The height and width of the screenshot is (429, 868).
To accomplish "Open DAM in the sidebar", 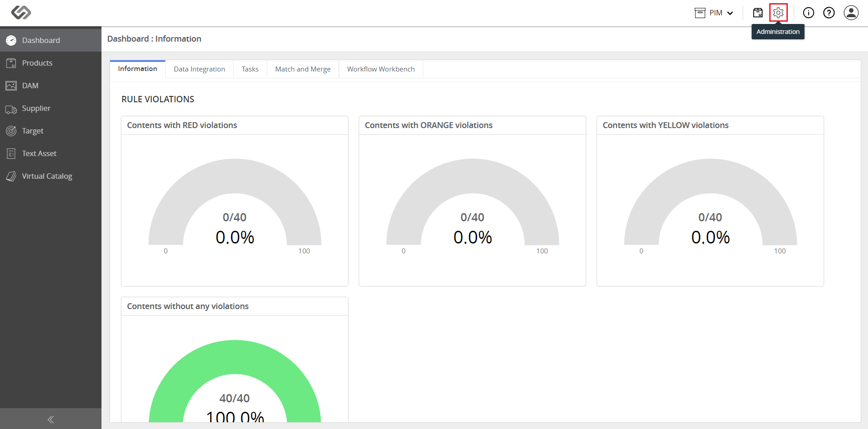I will coord(51,86).
